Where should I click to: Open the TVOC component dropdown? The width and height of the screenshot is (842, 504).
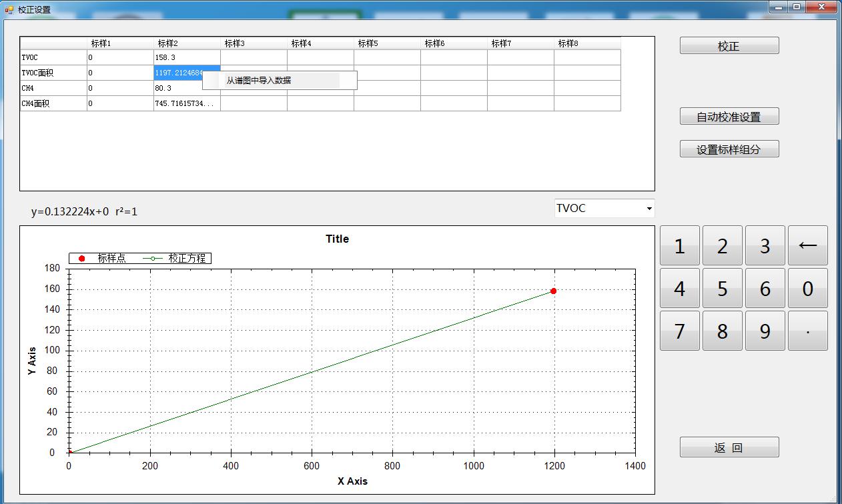click(604, 208)
